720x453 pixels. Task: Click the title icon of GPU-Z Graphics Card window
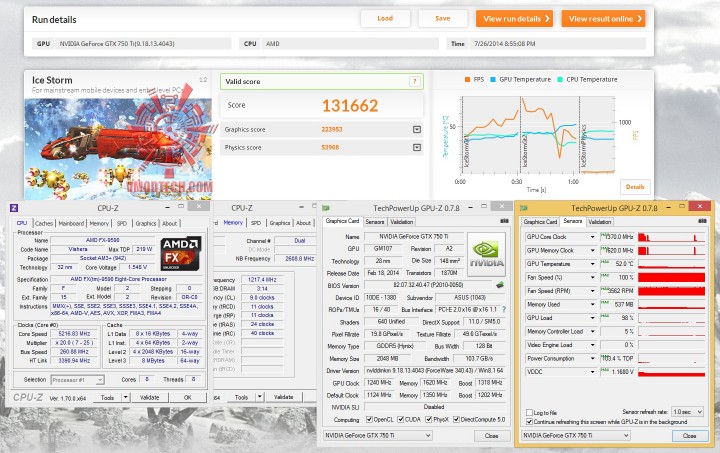tap(326, 208)
